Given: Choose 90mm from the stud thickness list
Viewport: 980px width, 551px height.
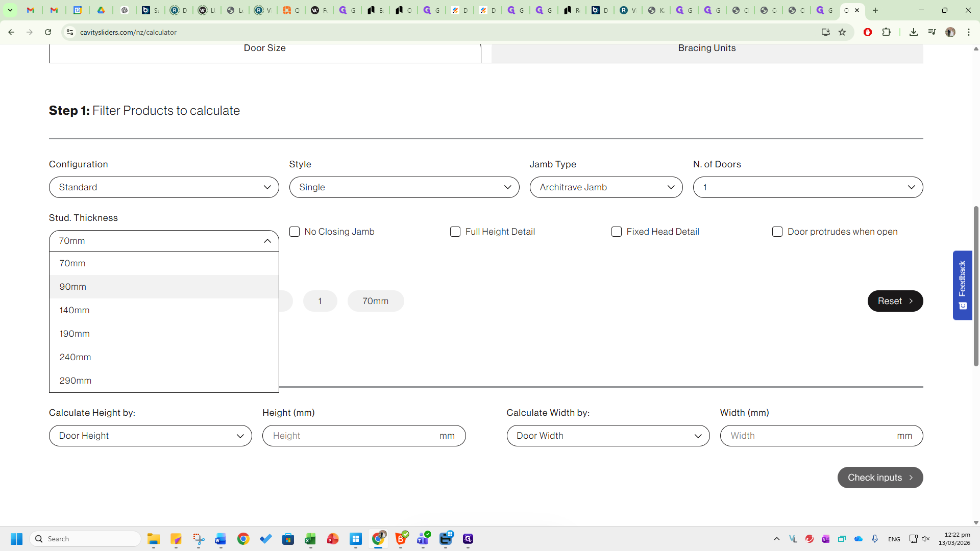Looking at the screenshot, I should pos(73,287).
